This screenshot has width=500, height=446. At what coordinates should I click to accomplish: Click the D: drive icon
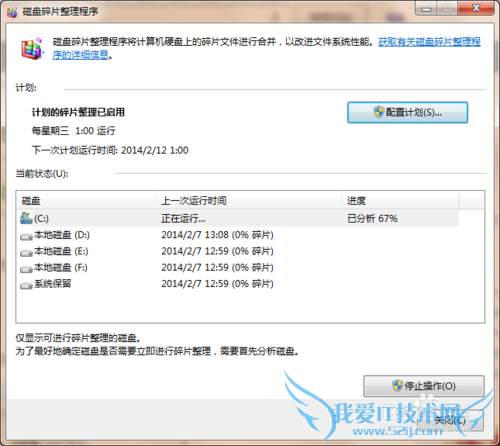(x=26, y=236)
